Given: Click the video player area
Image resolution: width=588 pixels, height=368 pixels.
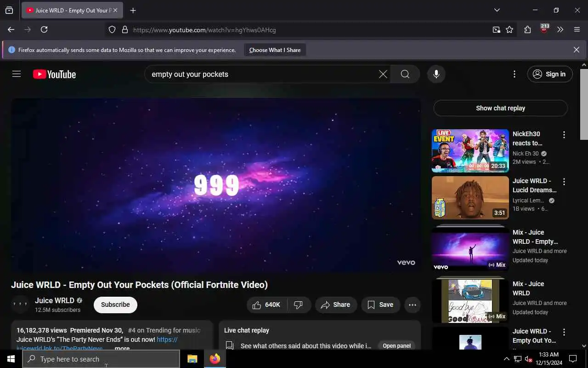Looking at the screenshot, I should click(x=216, y=185).
